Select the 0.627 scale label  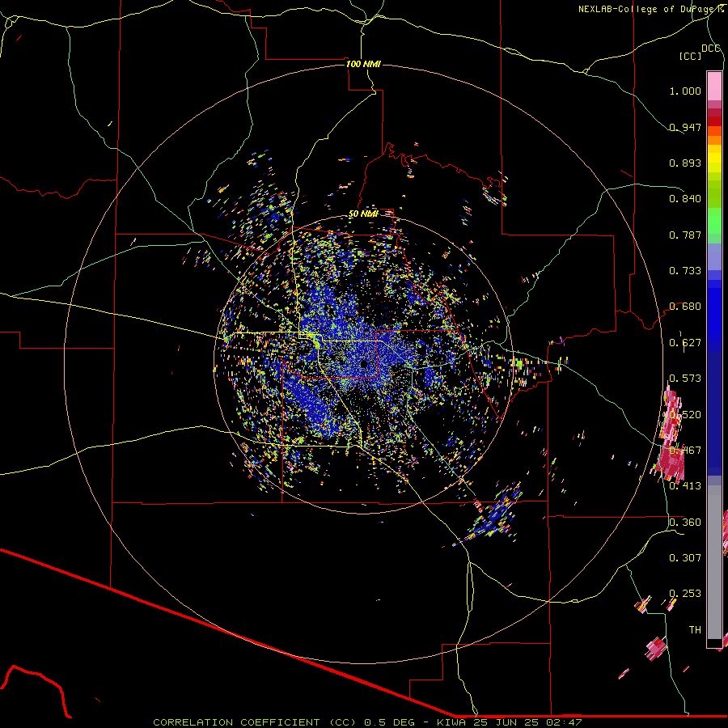685,343
